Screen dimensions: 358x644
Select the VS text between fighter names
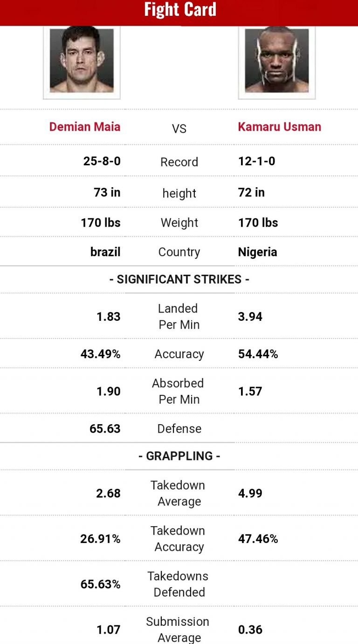pyautogui.click(x=179, y=129)
